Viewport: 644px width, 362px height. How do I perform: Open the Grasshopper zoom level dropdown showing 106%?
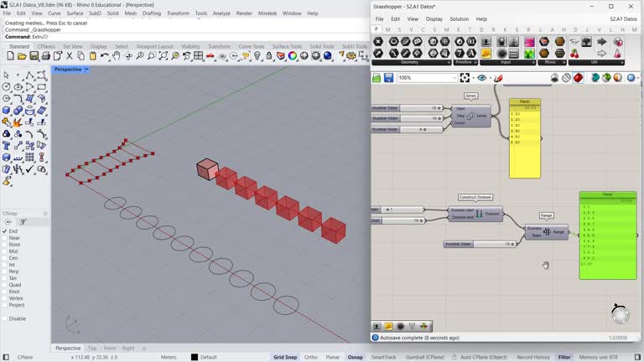point(454,78)
